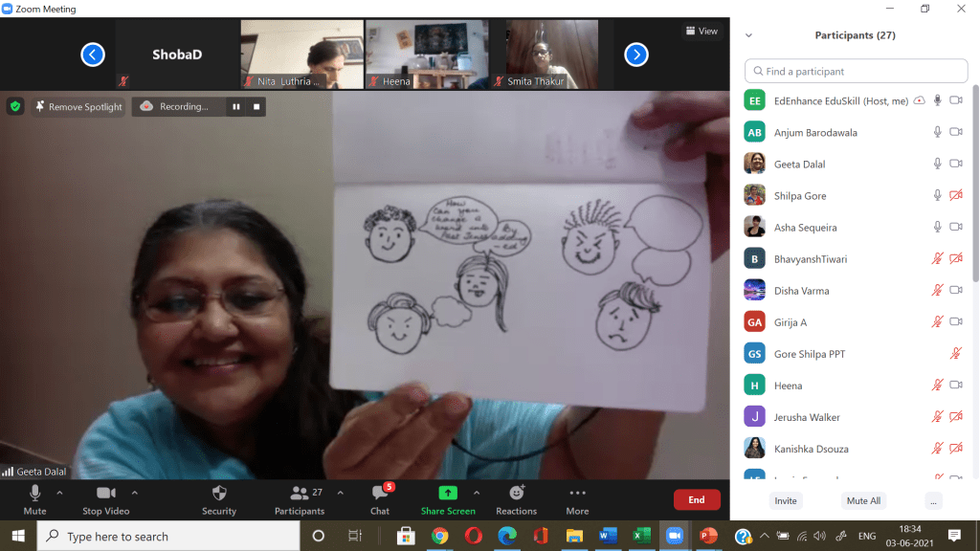The width and height of the screenshot is (980, 551).
Task: Pause the recording
Action: [236, 106]
